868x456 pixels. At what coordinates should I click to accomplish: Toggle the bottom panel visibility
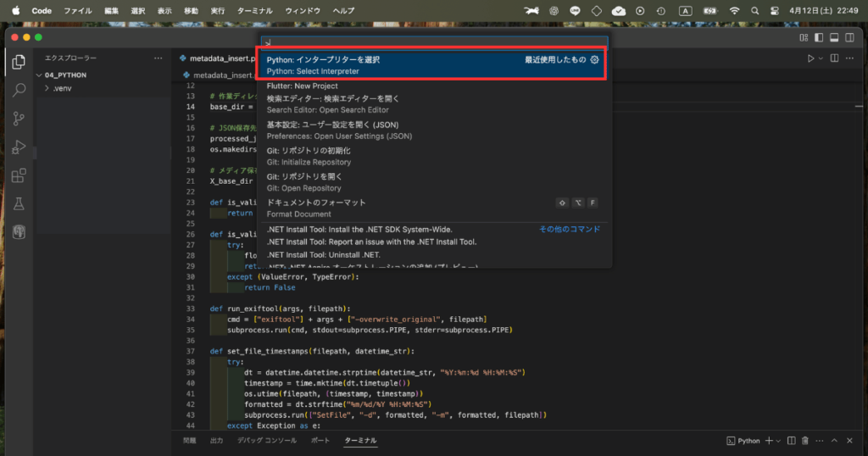(x=834, y=37)
